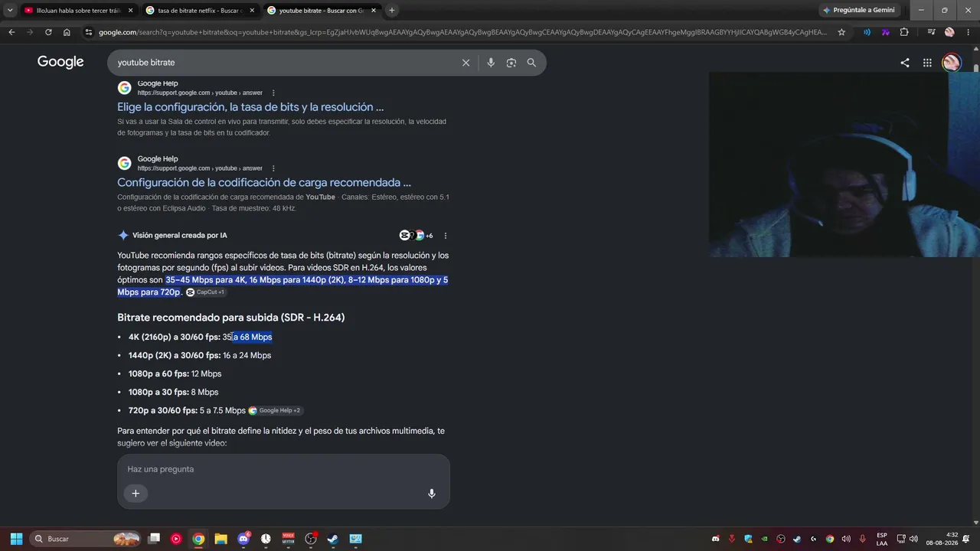The width and height of the screenshot is (980, 551).
Task: Open the tab search dropdown arrow
Action: pyautogui.click(x=10, y=10)
